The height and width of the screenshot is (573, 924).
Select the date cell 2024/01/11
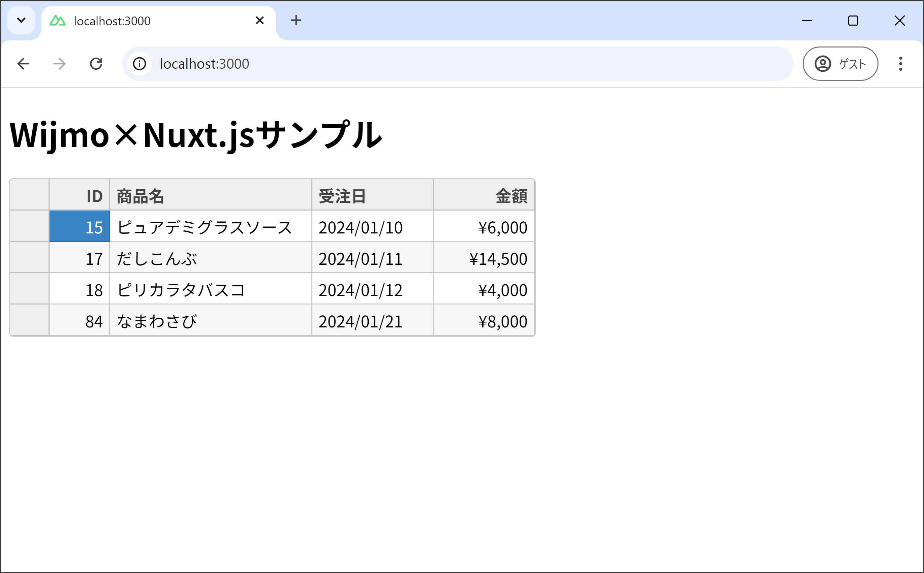pyautogui.click(x=373, y=257)
